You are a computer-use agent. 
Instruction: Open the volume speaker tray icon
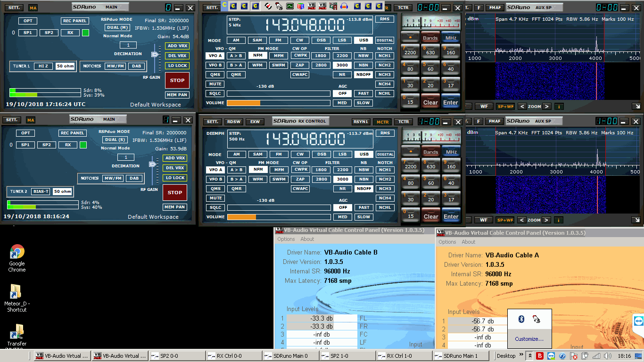click(608, 356)
